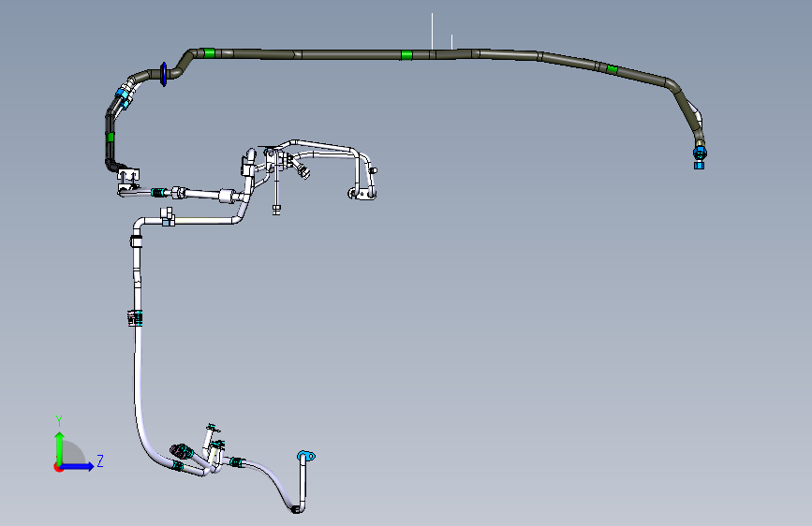Click the "Y" axis label
Screen dimensions: 812x526
pyautogui.click(x=59, y=420)
